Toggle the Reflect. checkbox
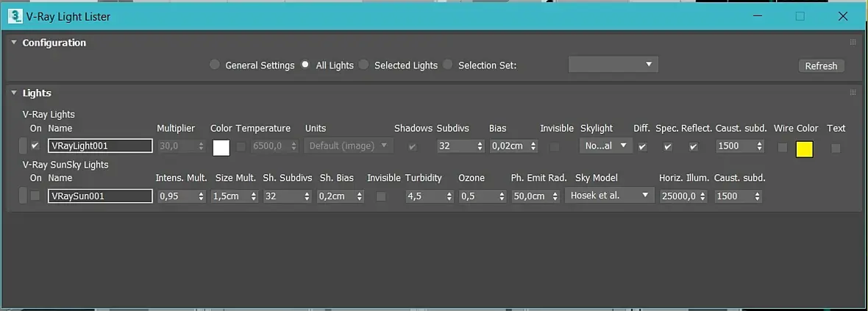Viewport: 868px width, 311px height. 693,146
